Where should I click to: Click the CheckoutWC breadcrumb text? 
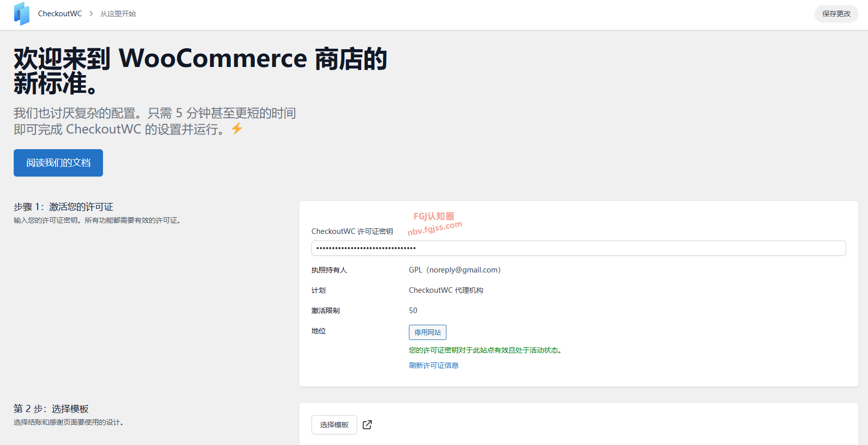pyautogui.click(x=60, y=14)
